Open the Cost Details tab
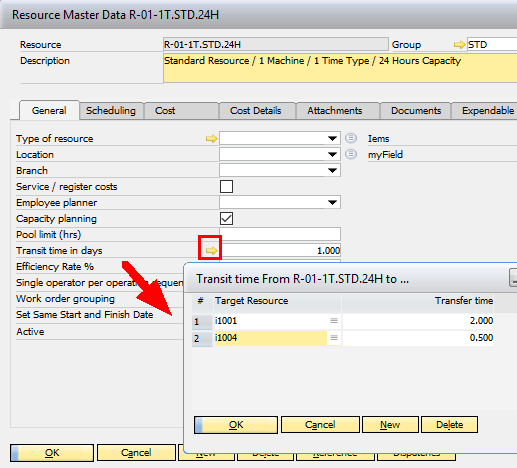The height and width of the screenshot is (468, 517). click(256, 111)
